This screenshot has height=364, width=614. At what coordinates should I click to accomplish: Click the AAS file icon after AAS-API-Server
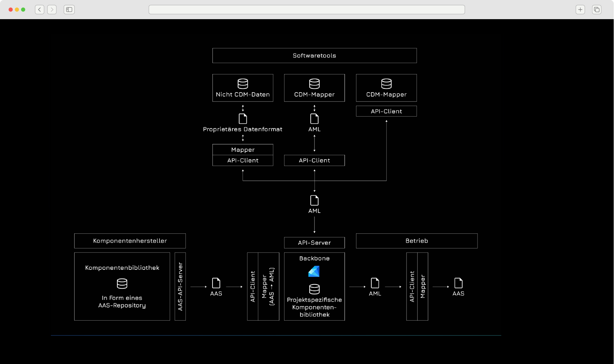216,283
